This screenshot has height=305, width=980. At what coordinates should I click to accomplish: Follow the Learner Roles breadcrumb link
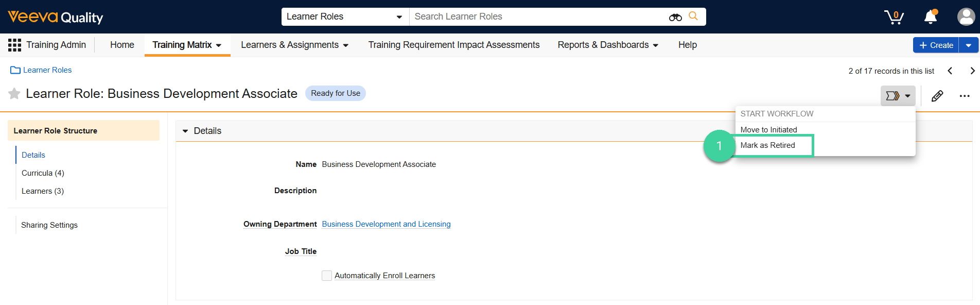[x=47, y=70]
